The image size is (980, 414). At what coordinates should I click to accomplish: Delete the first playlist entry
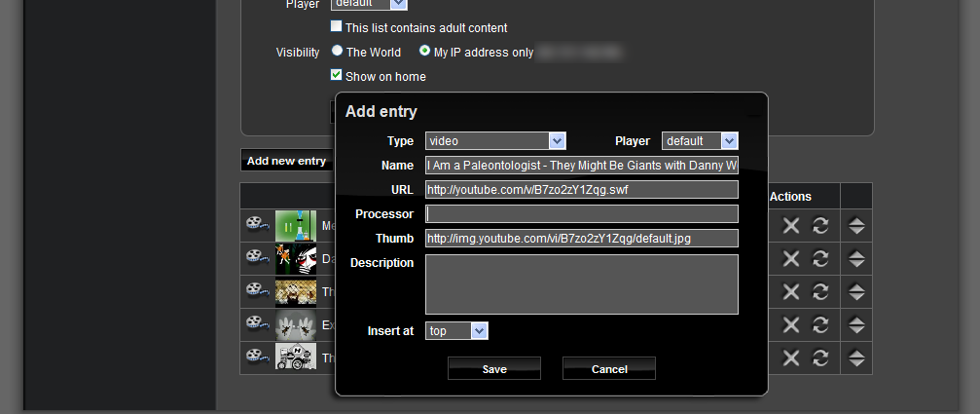click(791, 226)
